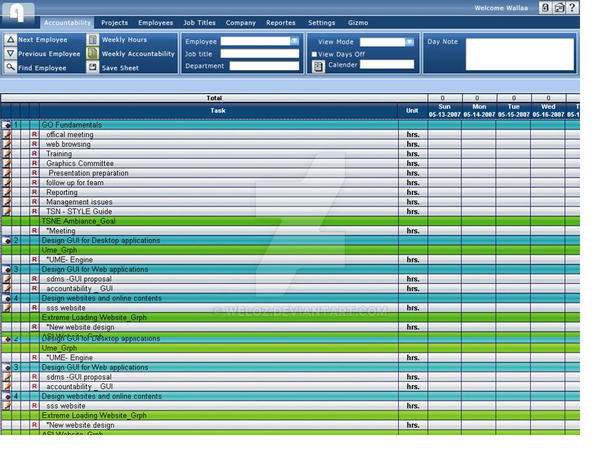Click the R icon for web browsing

(x=34, y=144)
